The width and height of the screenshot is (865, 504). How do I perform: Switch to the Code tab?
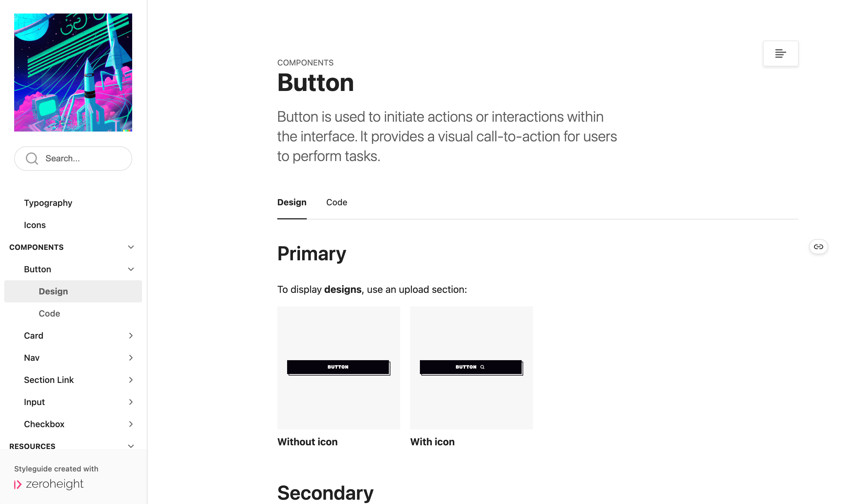coord(336,203)
